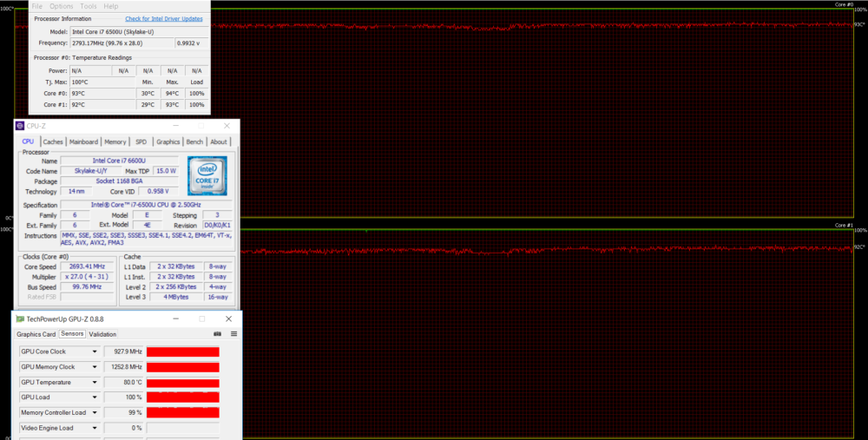Click the Bus Speed 99.76 MHz value
The image size is (868, 440).
click(x=87, y=287)
